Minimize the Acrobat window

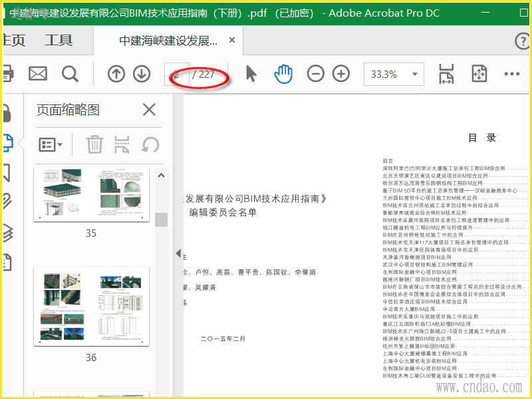click(x=485, y=13)
